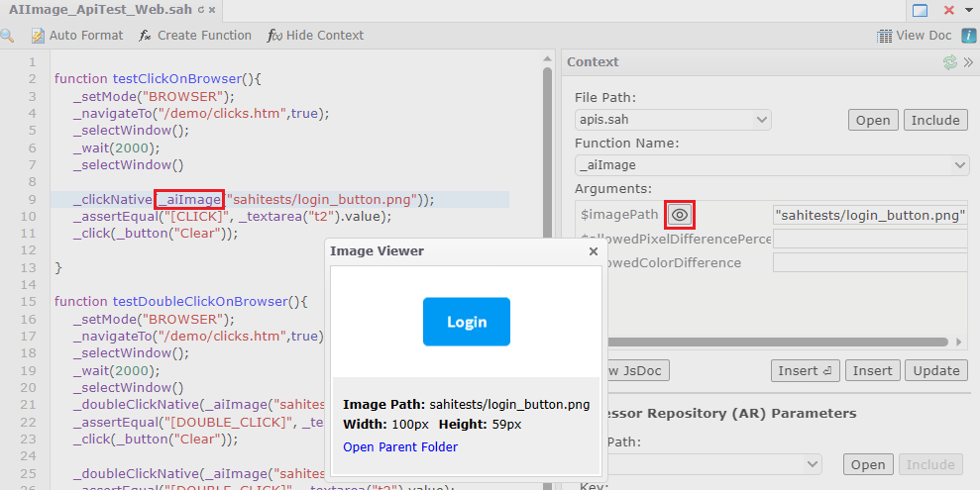Open the red dropdown arrow at top right
The image size is (980, 490).
click(x=967, y=10)
